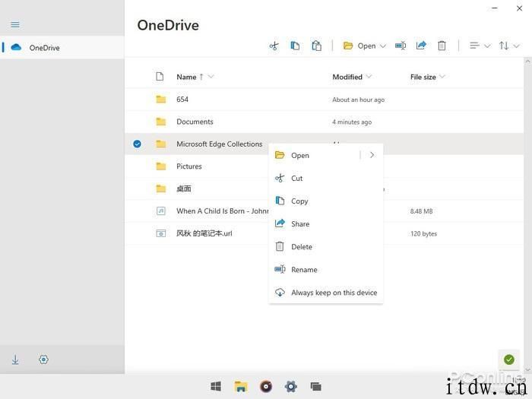The height and width of the screenshot is (399, 532).
Task: Expand the sort options dropdown chevron
Action: (516, 46)
